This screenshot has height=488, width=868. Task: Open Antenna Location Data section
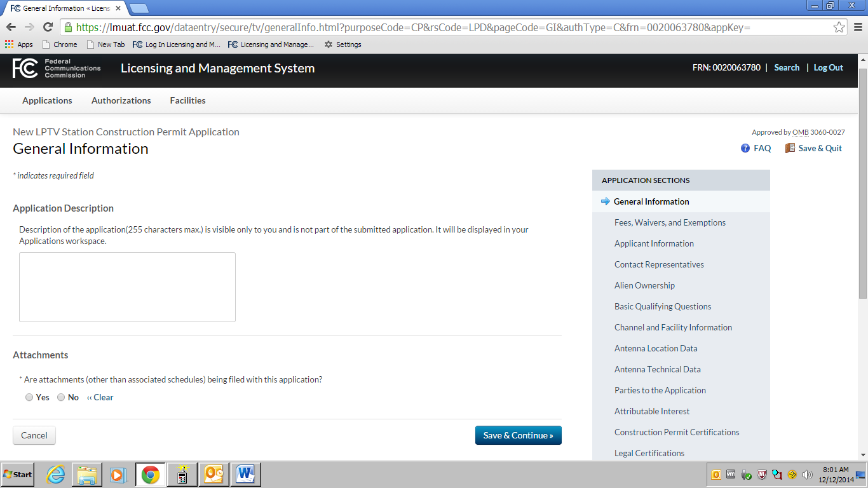[656, 348]
